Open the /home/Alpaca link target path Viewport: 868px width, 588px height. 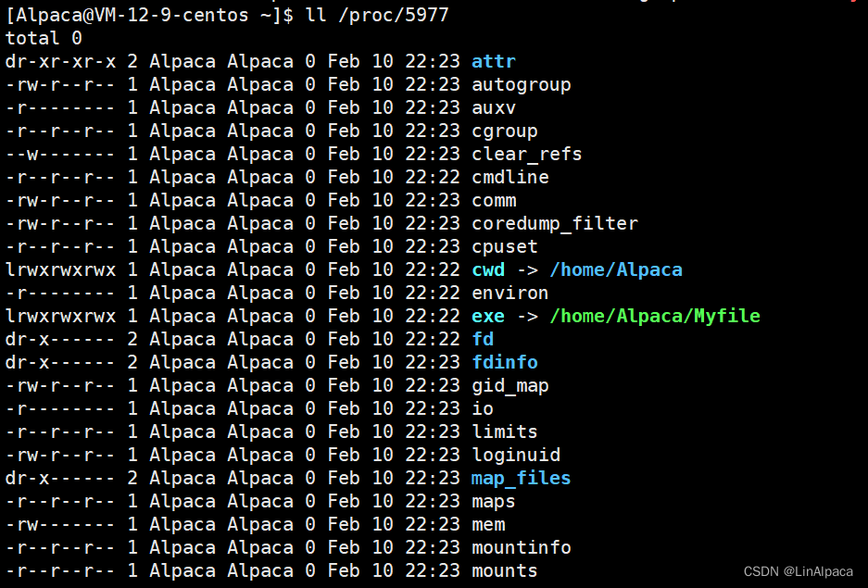(x=615, y=270)
